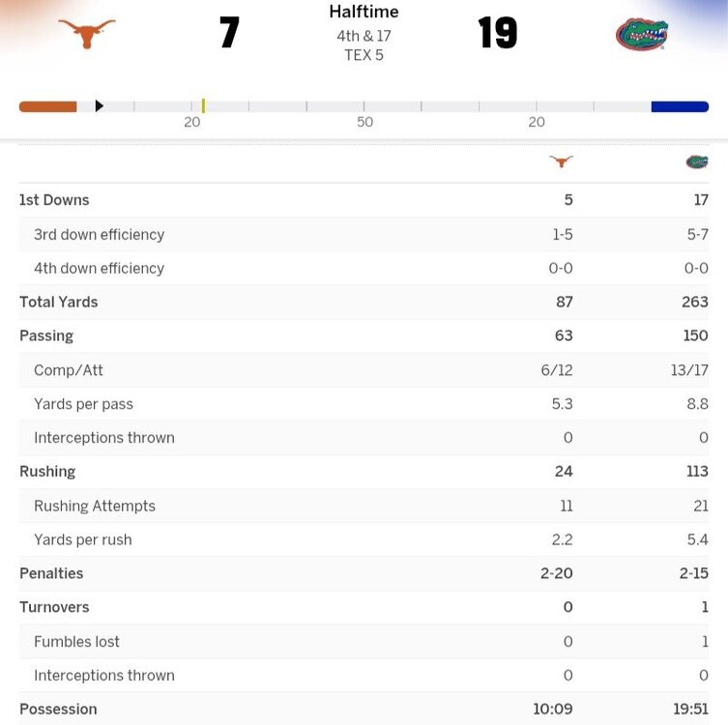Click the Florida Gators logo in header
This screenshot has width=728, height=725.
[642, 35]
